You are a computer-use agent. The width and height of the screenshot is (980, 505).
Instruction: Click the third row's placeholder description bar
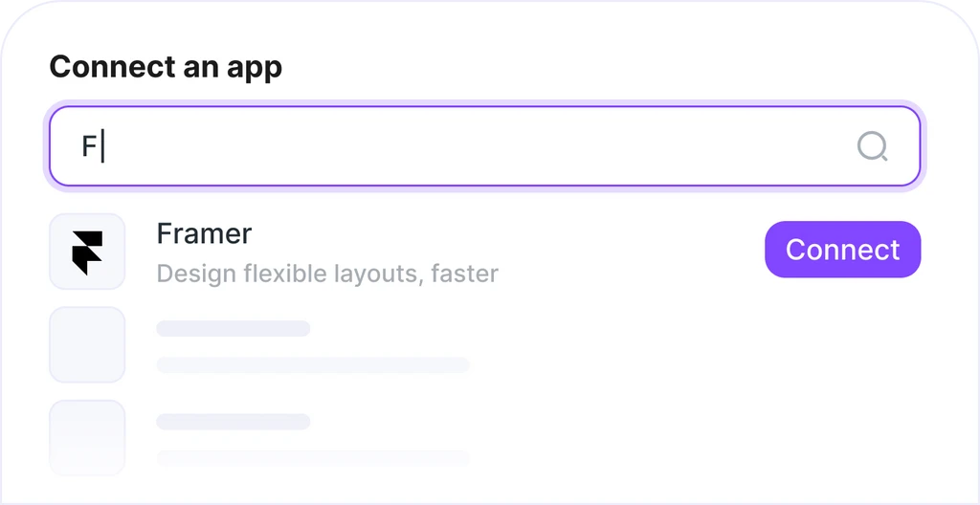click(x=313, y=457)
